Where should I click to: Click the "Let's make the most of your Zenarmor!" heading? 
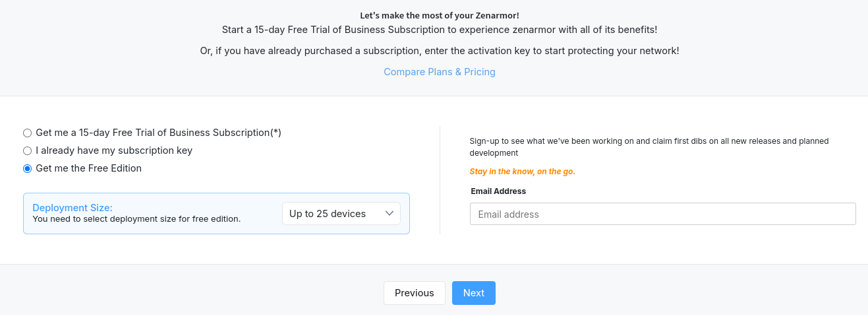tap(440, 15)
